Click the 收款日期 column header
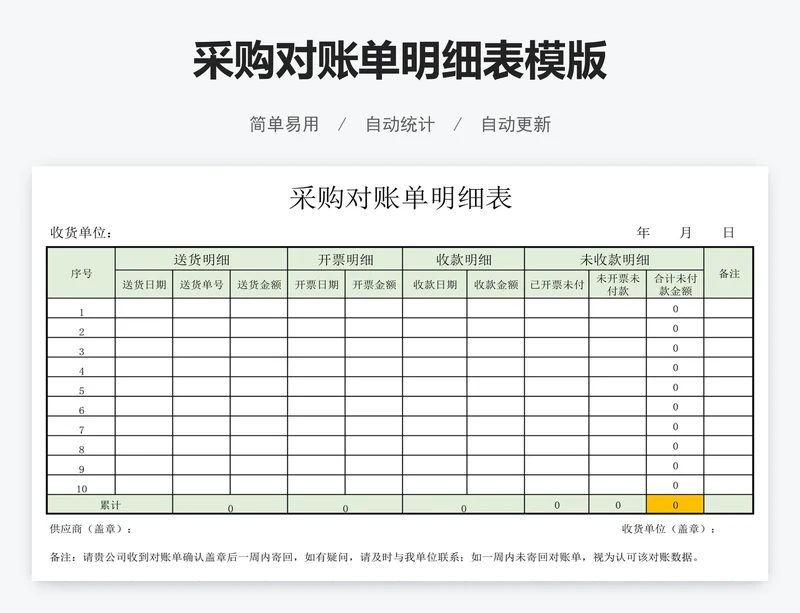 pyautogui.click(x=435, y=284)
